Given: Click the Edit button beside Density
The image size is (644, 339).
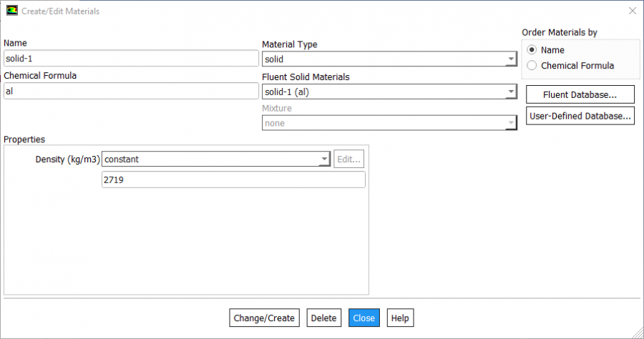Looking at the screenshot, I should click(349, 159).
